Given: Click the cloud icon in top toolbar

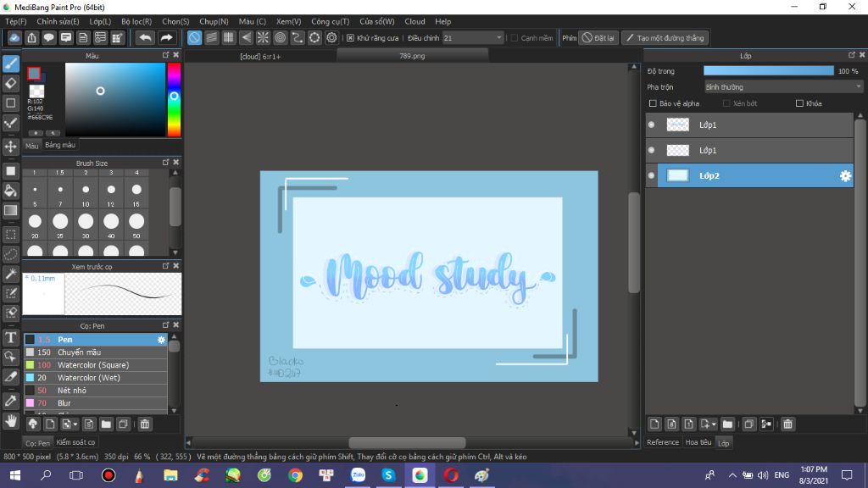Looking at the screenshot, I should (x=14, y=37).
